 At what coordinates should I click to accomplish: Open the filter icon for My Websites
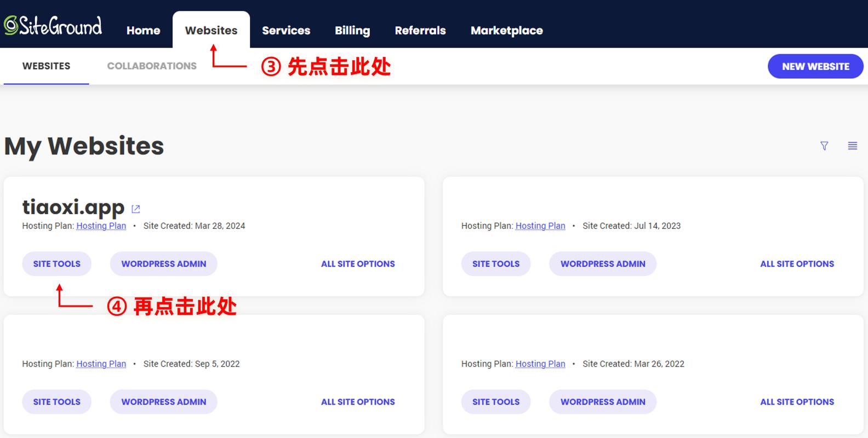[824, 146]
